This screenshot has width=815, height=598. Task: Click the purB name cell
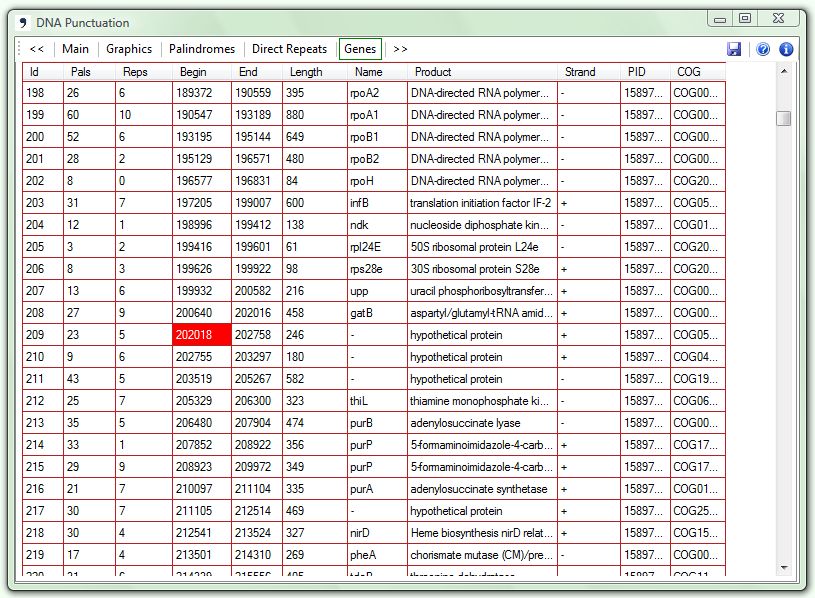point(377,423)
